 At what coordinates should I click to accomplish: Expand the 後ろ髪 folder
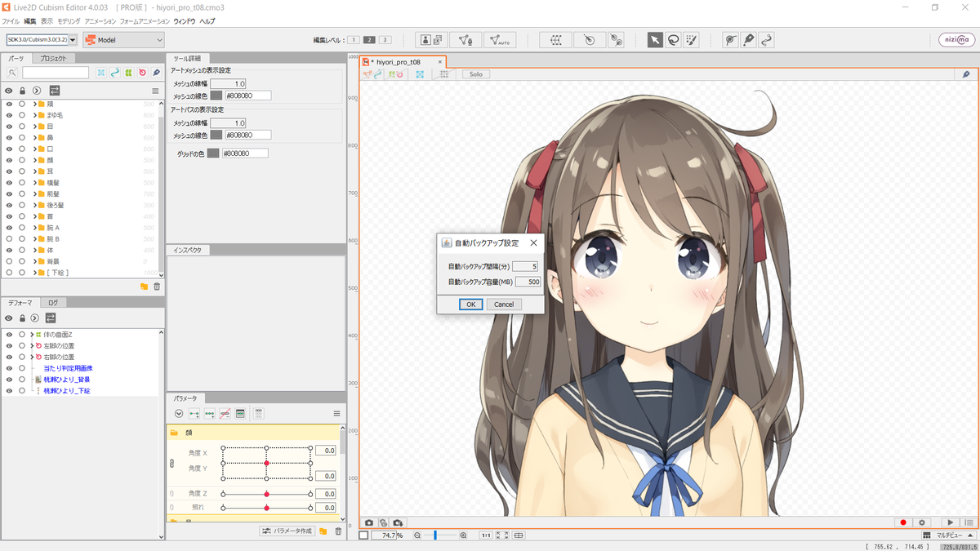[x=35, y=206]
